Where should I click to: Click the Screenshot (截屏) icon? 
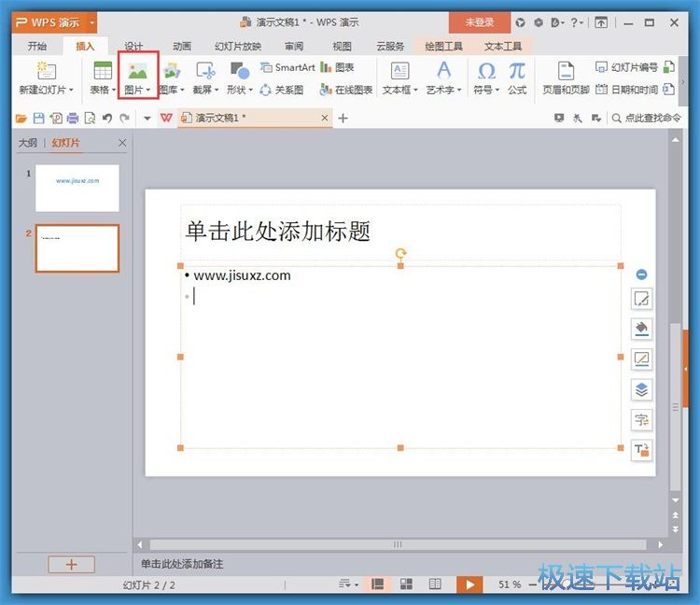point(205,72)
